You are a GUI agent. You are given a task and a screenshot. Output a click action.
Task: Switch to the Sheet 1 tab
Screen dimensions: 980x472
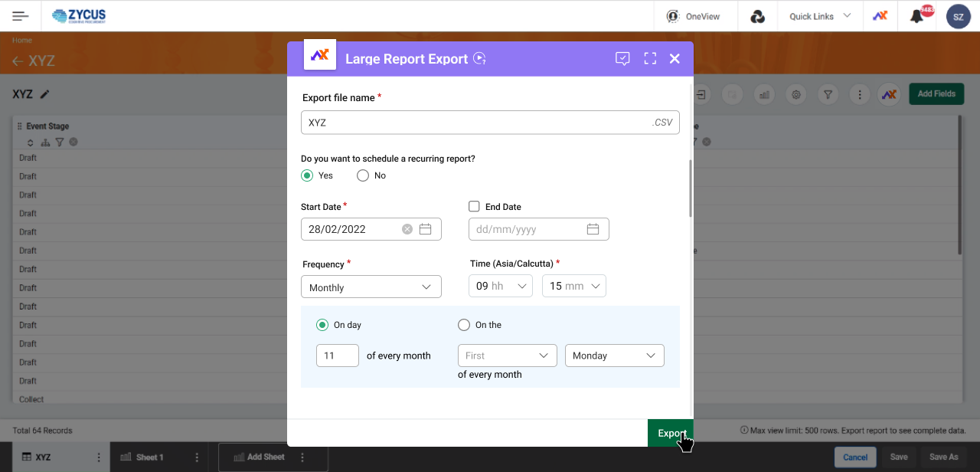pos(149,456)
